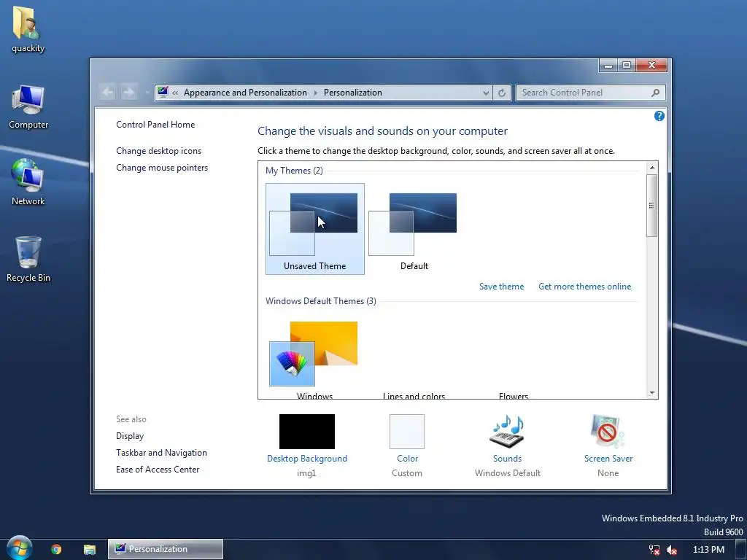This screenshot has width=747, height=560.
Task: Click the Screen Saver label link
Action: coord(608,459)
